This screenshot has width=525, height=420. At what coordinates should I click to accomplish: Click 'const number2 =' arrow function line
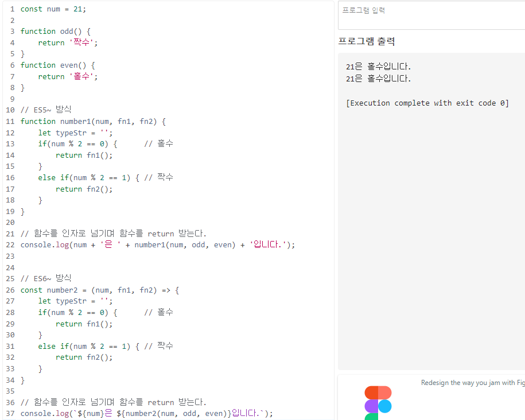(x=100, y=290)
